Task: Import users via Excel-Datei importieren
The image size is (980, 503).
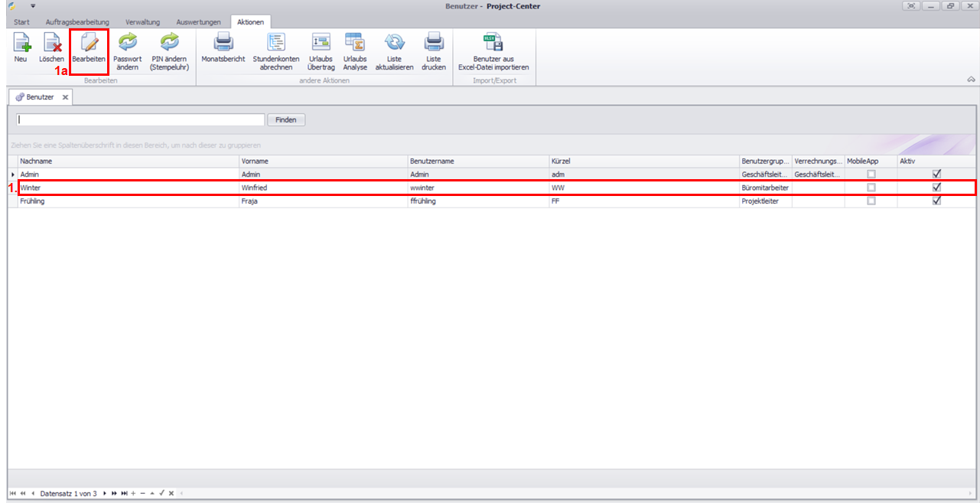Action: 493,48
